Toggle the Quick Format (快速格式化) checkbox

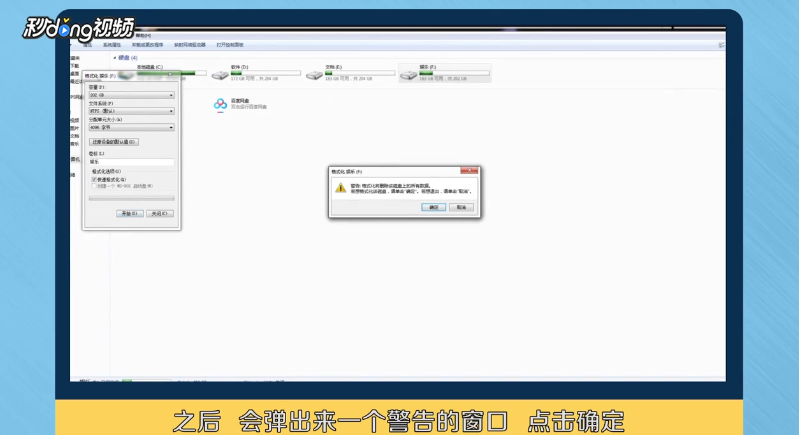coord(94,180)
